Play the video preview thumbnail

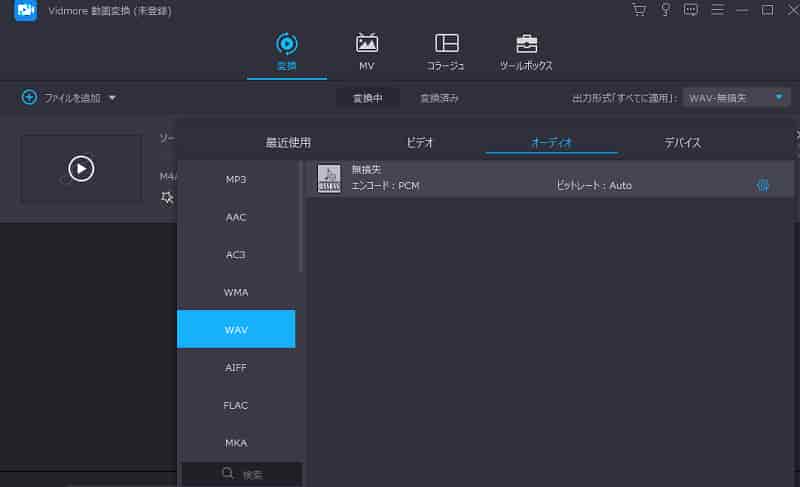[81, 169]
